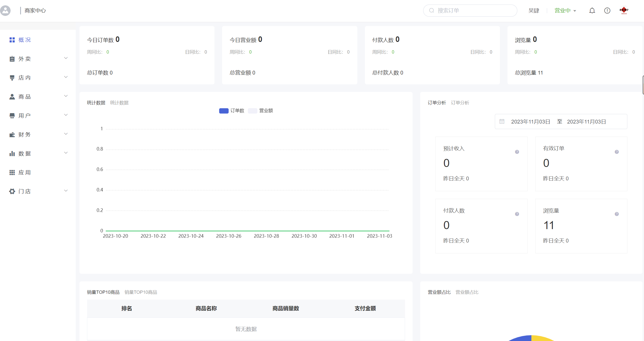Open the 应用 menu item
Viewport: 644px width, 341px height.
click(38, 173)
